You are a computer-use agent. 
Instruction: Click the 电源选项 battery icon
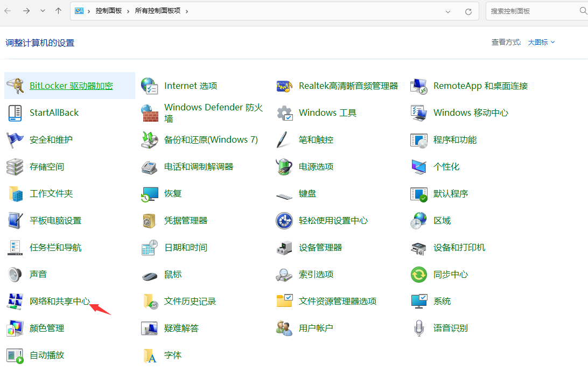284,167
